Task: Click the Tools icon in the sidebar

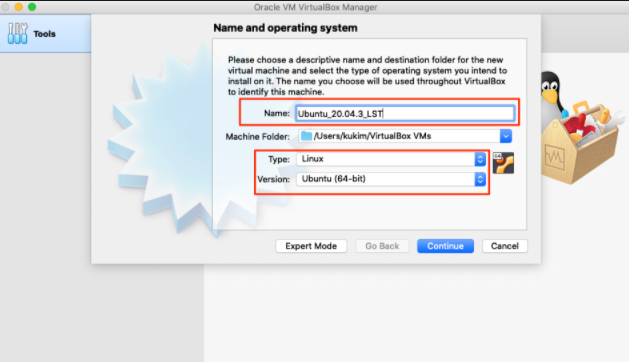Action: 17,34
